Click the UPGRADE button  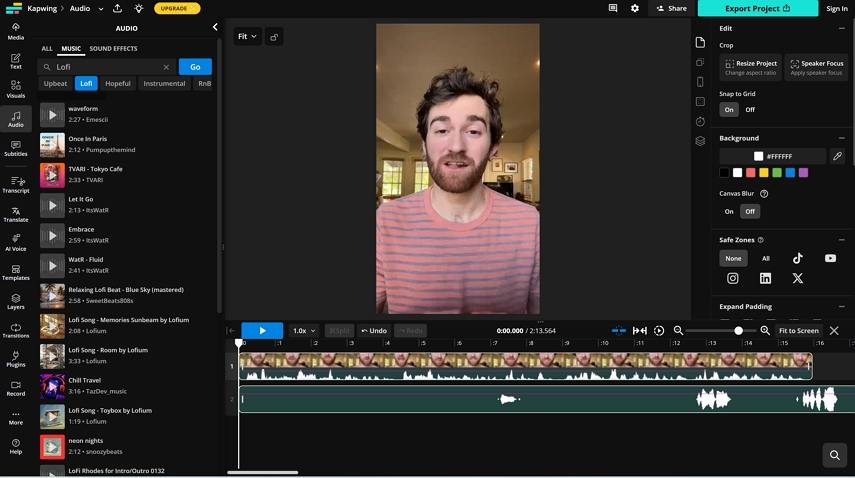[177, 8]
